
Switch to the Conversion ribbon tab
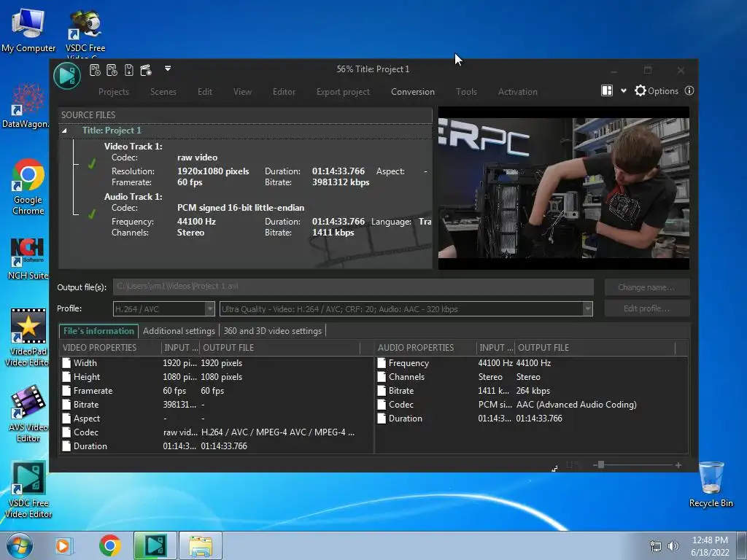point(413,92)
